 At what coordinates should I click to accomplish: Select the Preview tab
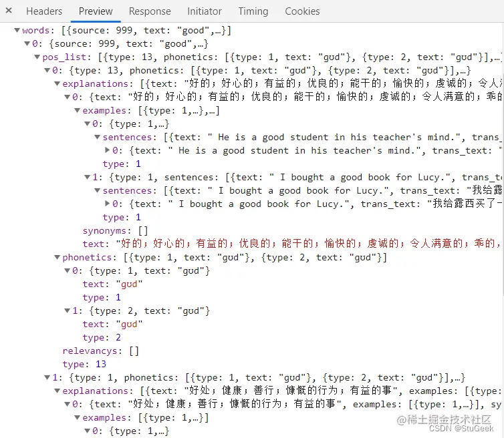tap(96, 11)
